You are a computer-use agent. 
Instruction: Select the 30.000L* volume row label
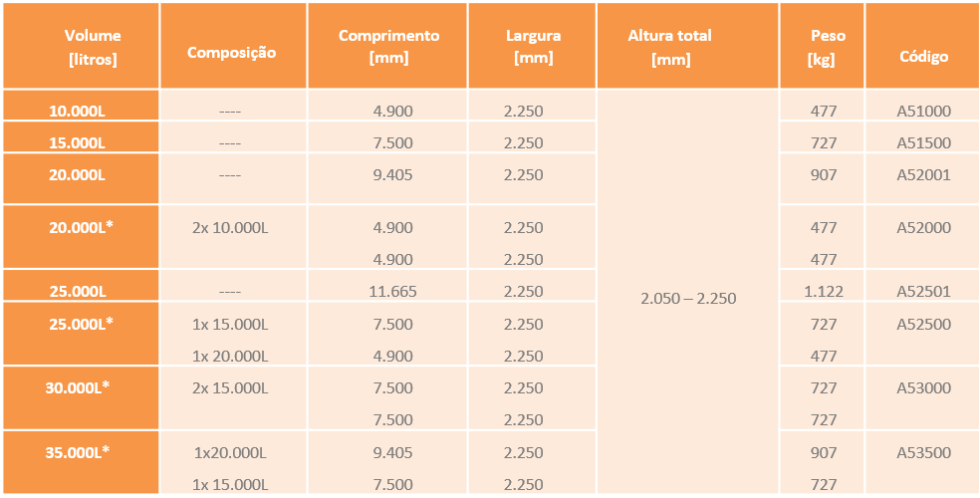tap(80, 387)
